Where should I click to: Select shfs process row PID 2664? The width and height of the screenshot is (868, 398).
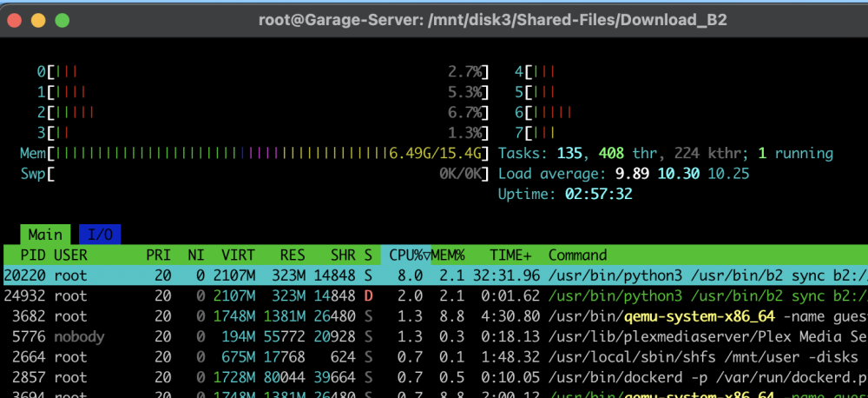(x=436, y=357)
